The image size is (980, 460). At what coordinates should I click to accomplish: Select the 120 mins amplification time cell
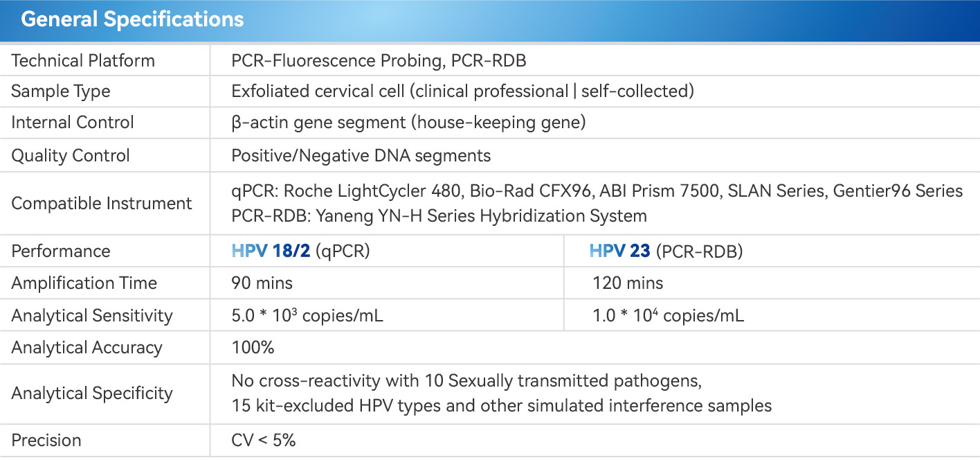tap(628, 283)
